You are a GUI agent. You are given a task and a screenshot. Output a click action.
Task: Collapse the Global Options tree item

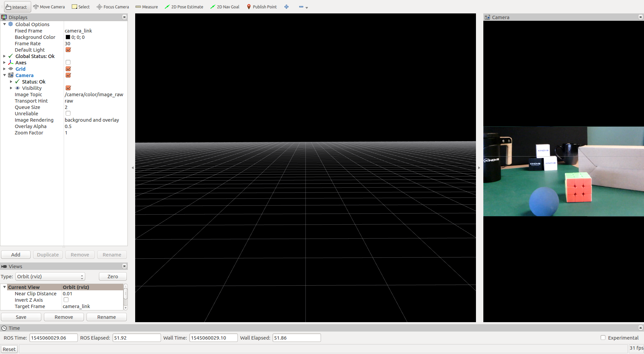click(4, 24)
